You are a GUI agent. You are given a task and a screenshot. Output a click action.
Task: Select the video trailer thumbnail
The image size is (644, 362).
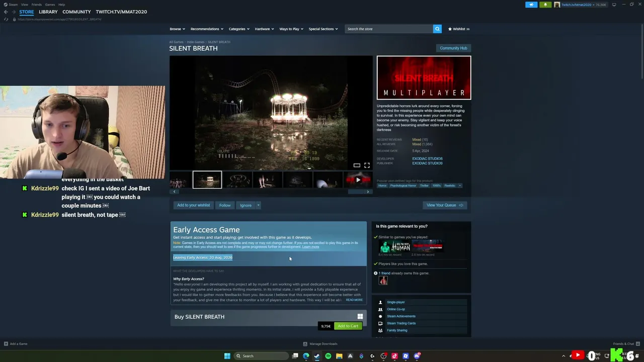pos(358,179)
